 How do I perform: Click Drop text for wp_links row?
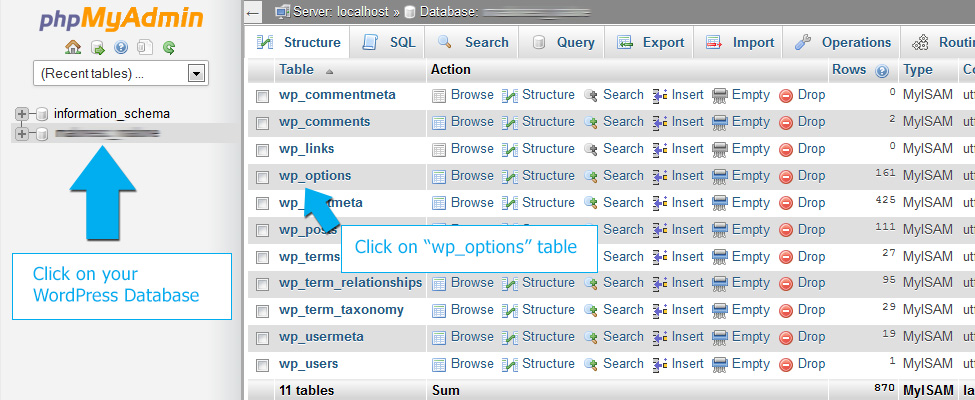point(811,148)
